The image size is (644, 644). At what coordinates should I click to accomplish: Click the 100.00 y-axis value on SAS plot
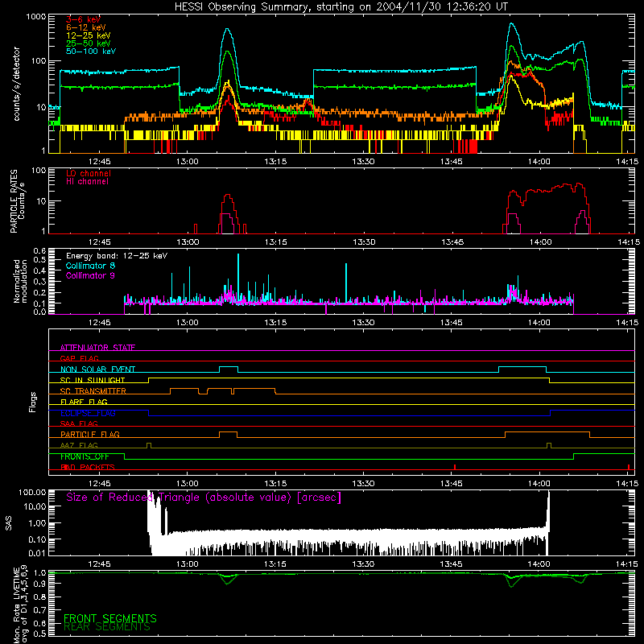point(32,493)
